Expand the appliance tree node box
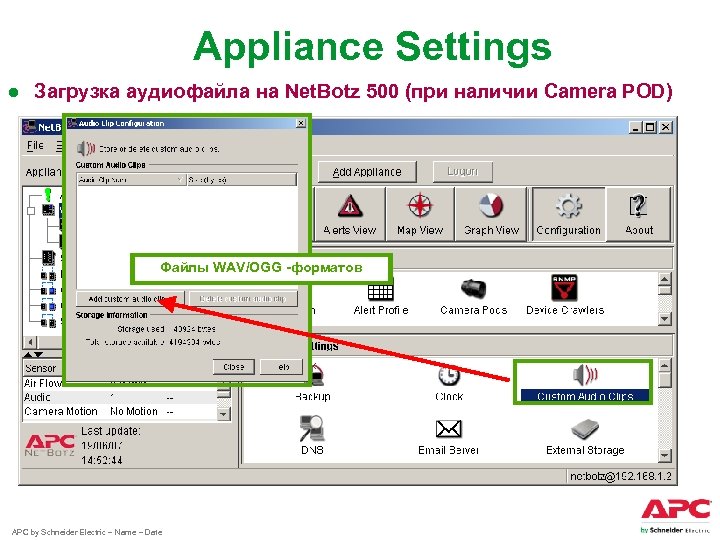Image resolution: width=720 pixels, height=540 pixels. 31,211
